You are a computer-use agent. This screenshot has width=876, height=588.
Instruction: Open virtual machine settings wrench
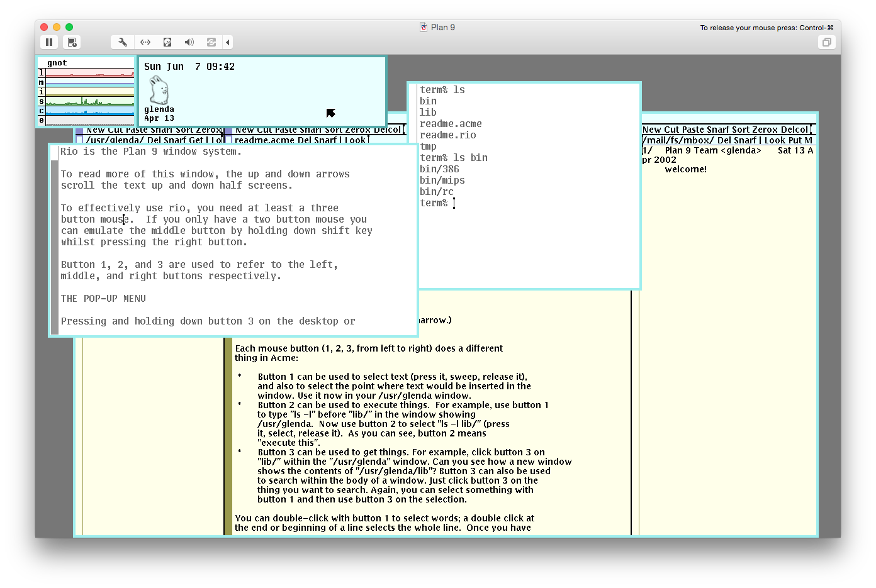pos(123,42)
